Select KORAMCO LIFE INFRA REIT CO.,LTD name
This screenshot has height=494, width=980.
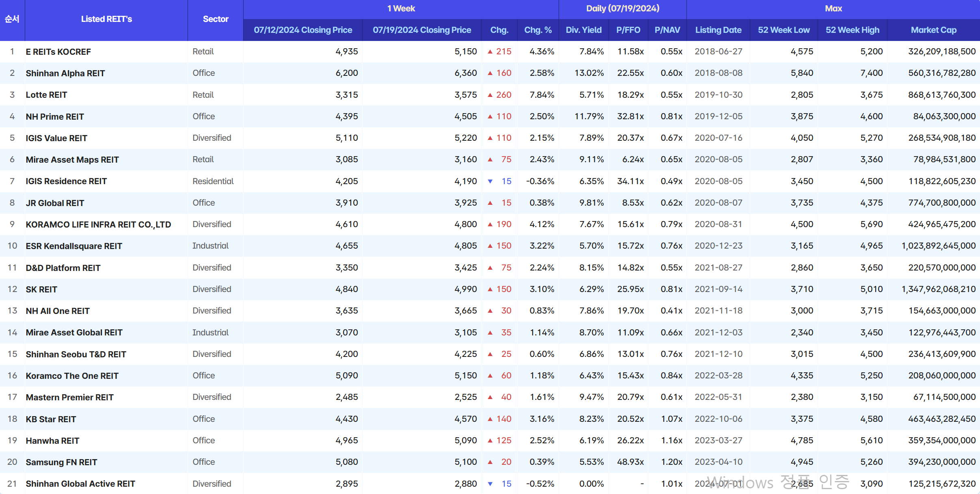tap(98, 225)
